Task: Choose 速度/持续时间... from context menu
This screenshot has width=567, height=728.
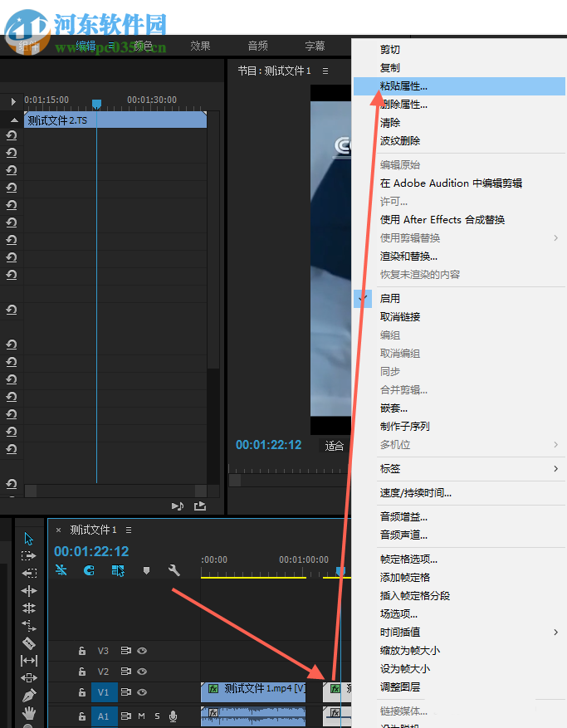Action: 459,492
